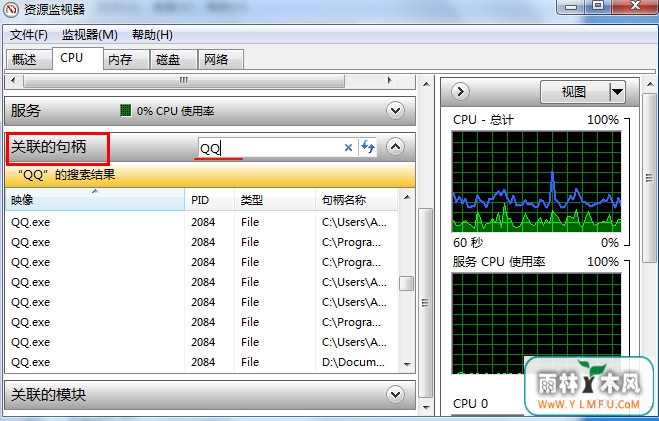Sort by the PID column header
Viewport: 659px width, 421px height.
click(209, 200)
